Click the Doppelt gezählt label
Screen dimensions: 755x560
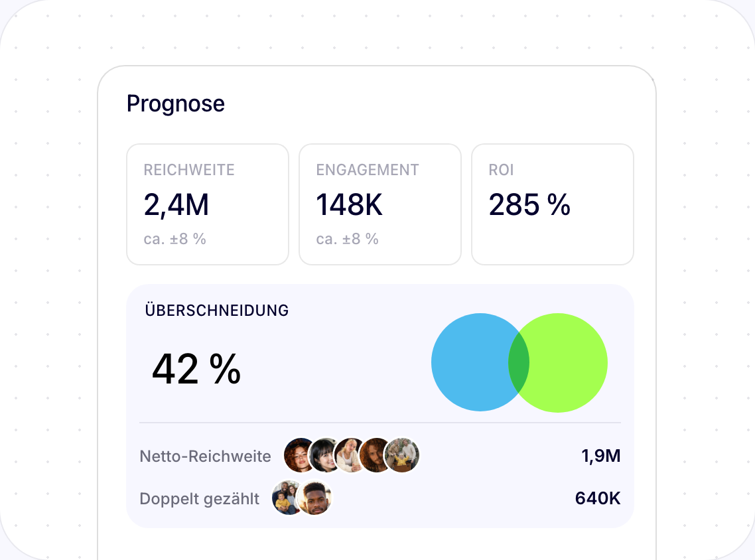pyautogui.click(x=199, y=499)
